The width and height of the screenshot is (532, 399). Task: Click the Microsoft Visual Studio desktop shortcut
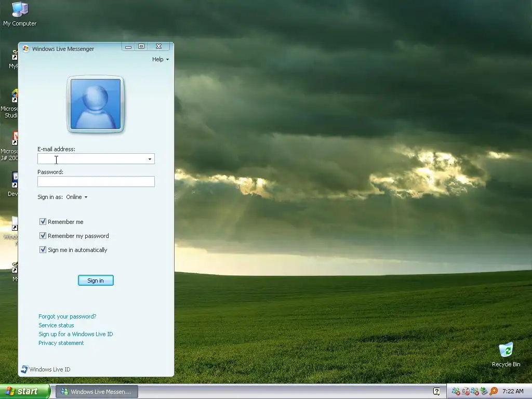9,103
